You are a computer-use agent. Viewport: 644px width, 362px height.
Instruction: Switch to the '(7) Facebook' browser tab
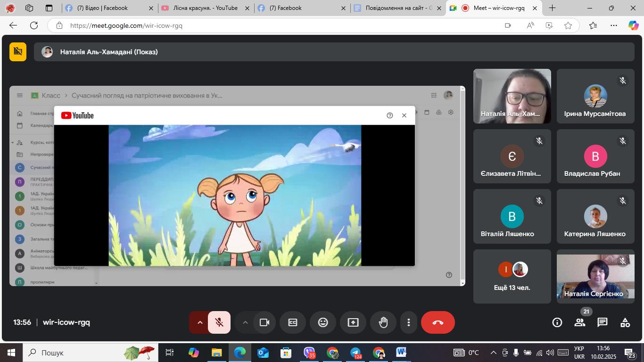(x=302, y=8)
